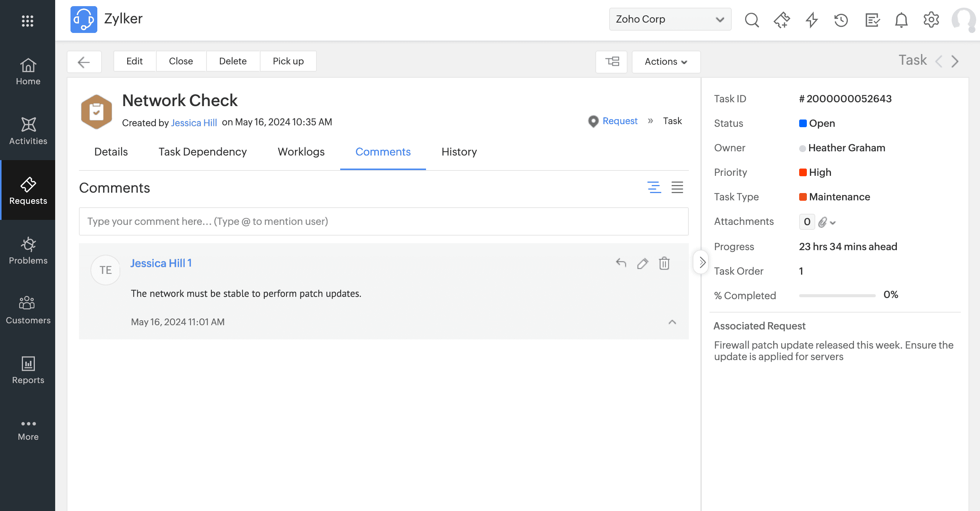Click the reply arrow on Jessica Hill's comment
Image resolution: width=980 pixels, height=511 pixels.
pyautogui.click(x=621, y=263)
